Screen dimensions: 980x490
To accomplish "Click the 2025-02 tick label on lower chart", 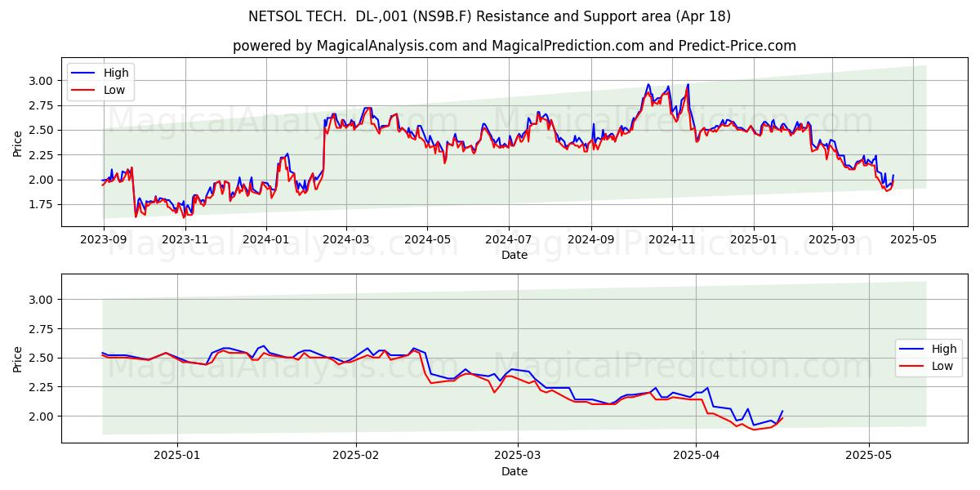I will tap(357, 455).
